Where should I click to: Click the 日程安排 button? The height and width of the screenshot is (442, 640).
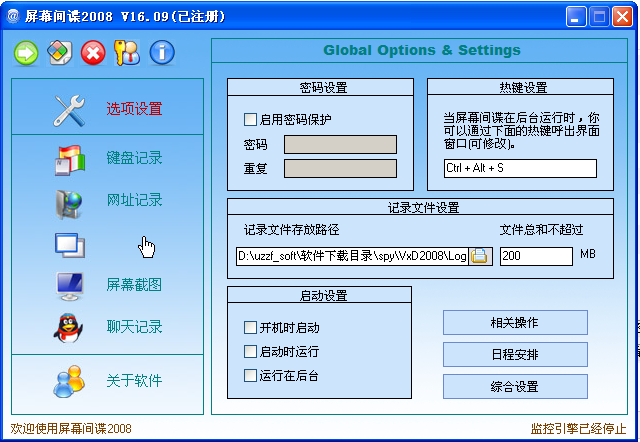[515, 354]
